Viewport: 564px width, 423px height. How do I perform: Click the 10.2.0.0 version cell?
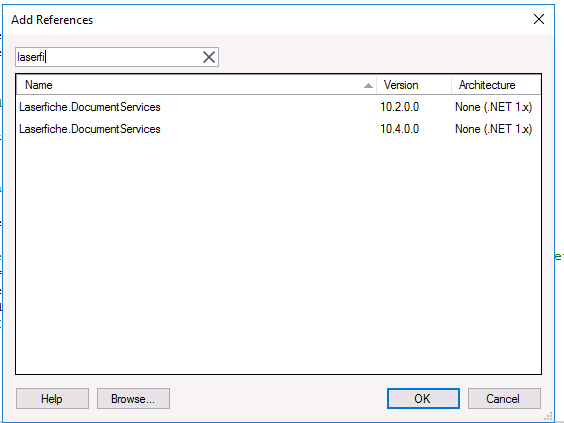point(400,107)
